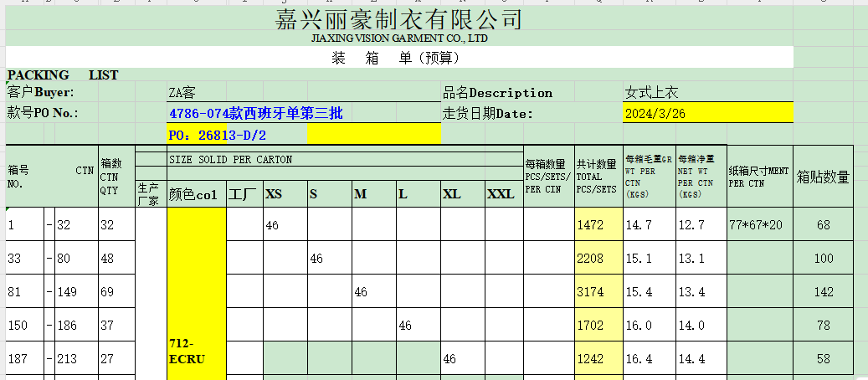Screen dimensions: 868x380
Task: Select the blue 4786-074款西班牙单第三批 cell
Action: coord(255,114)
